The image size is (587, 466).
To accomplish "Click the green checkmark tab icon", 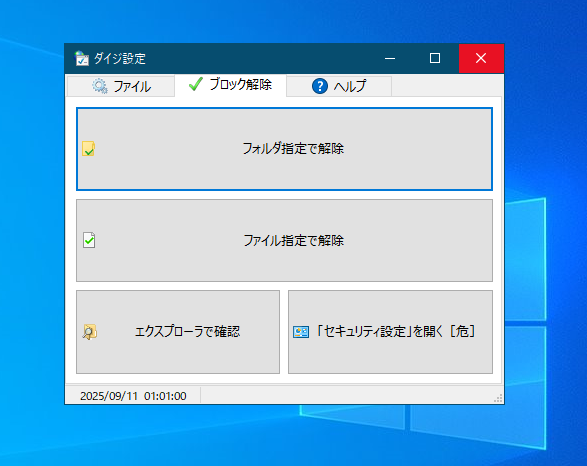I will (196, 84).
